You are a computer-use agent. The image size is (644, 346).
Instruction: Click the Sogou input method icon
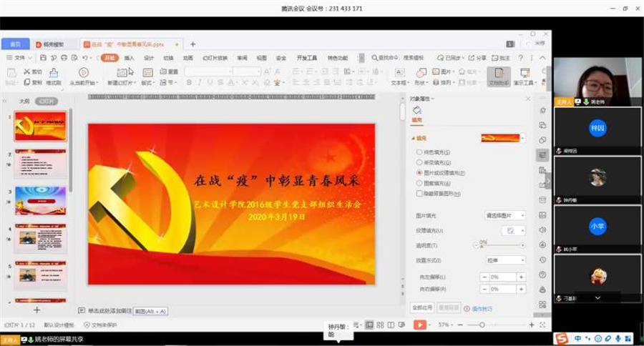coord(562,338)
